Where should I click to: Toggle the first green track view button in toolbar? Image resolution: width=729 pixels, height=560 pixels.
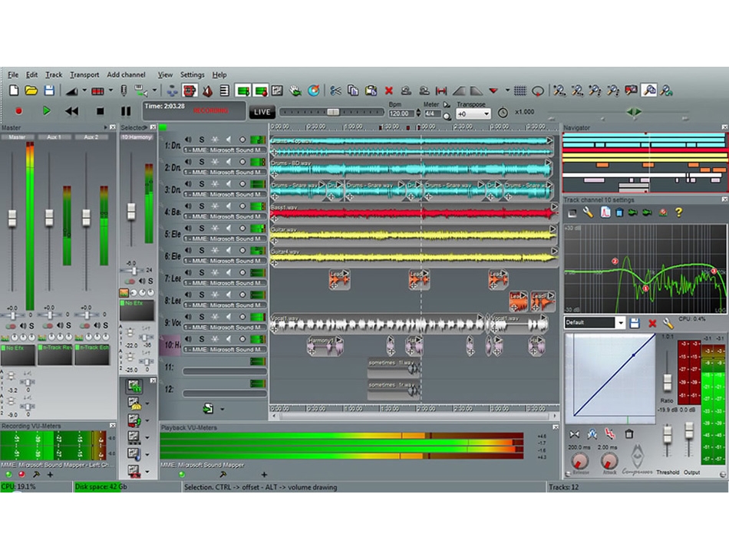242,91
